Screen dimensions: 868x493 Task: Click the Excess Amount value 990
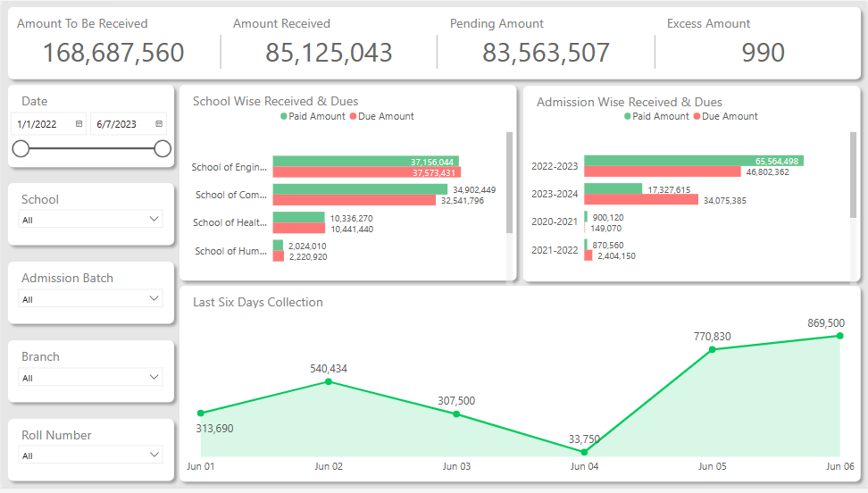tap(763, 53)
